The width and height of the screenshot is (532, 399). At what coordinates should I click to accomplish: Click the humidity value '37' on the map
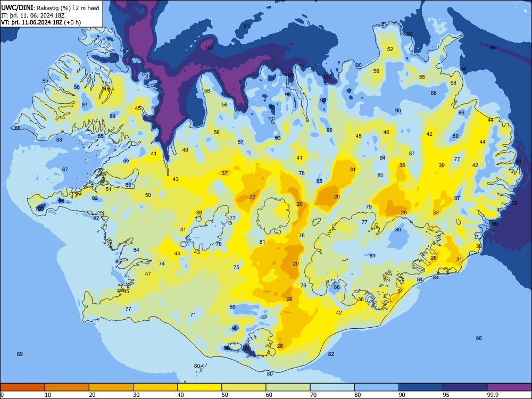tap(225, 173)
